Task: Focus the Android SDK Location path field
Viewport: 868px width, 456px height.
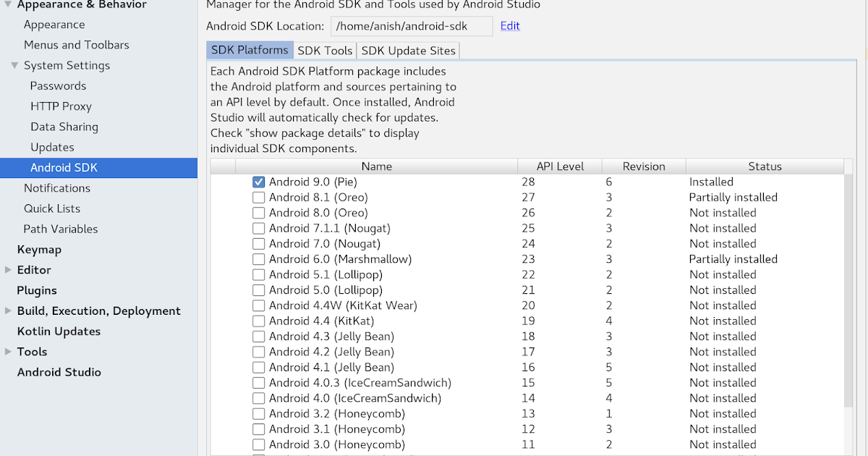Action: tap(412, 26)
